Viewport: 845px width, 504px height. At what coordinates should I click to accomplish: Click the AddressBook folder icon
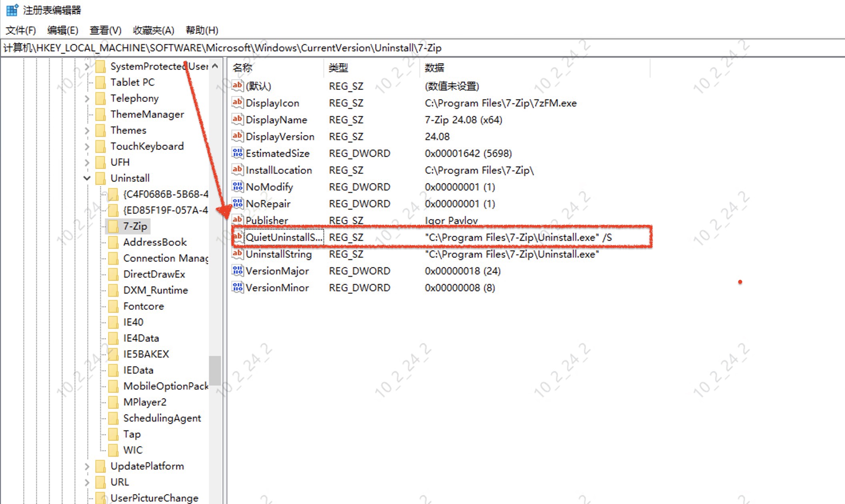pyautogui.click(x=114, y=242)
